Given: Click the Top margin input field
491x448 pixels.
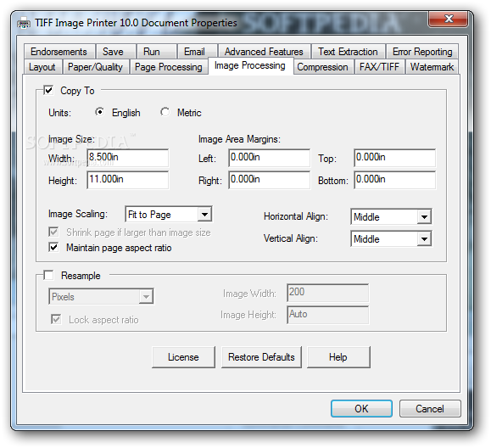Looking at the screenshot, I should pyautogui.click(x=395, y=158).
